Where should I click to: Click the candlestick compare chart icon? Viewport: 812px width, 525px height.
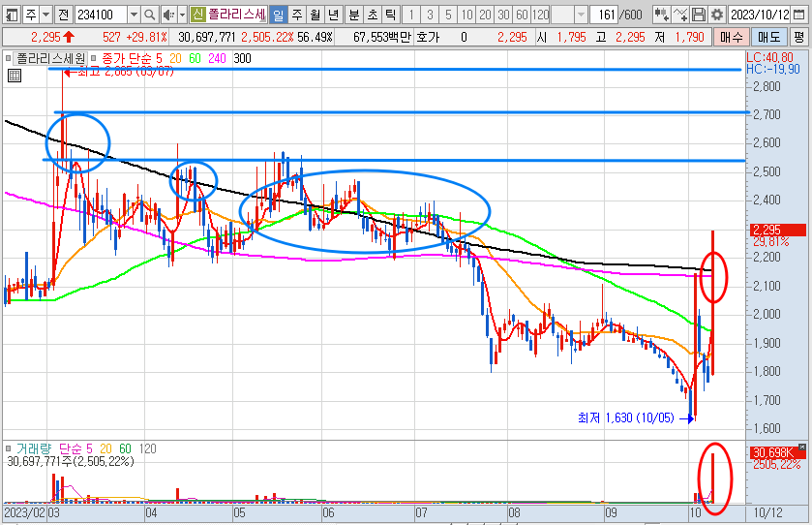coord(661,15)
